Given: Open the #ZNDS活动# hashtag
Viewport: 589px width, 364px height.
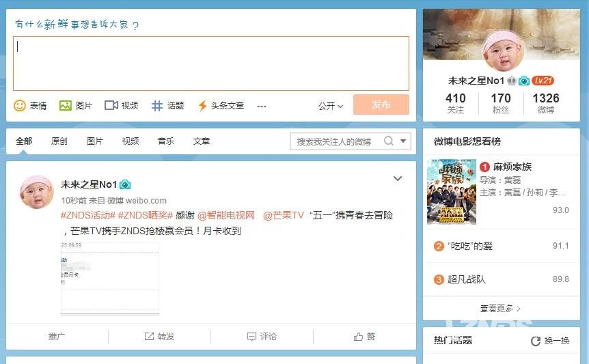Looking at the screenshot, I should [x=88, y=215].
